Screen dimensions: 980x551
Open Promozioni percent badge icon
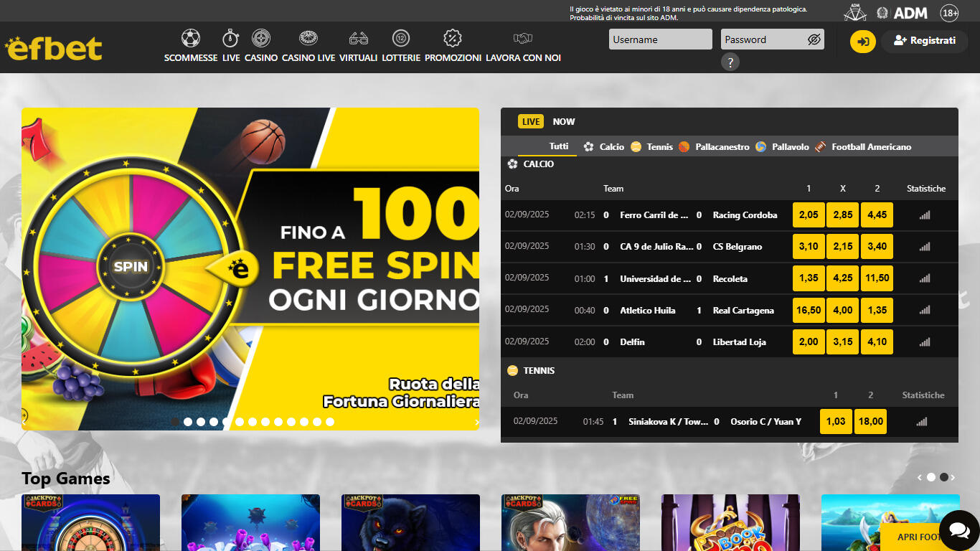tap(453, 38)
